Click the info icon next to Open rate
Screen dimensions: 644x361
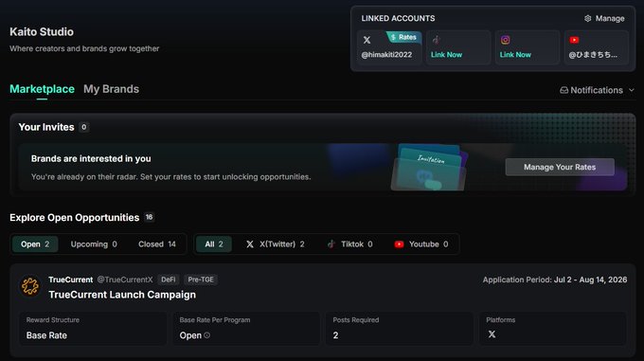click(x=207, y=335)
